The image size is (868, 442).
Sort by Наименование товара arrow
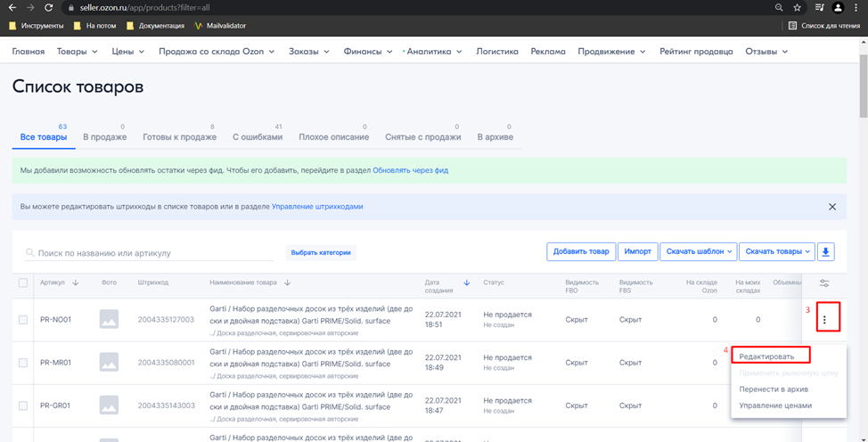[x=287, y=282]
